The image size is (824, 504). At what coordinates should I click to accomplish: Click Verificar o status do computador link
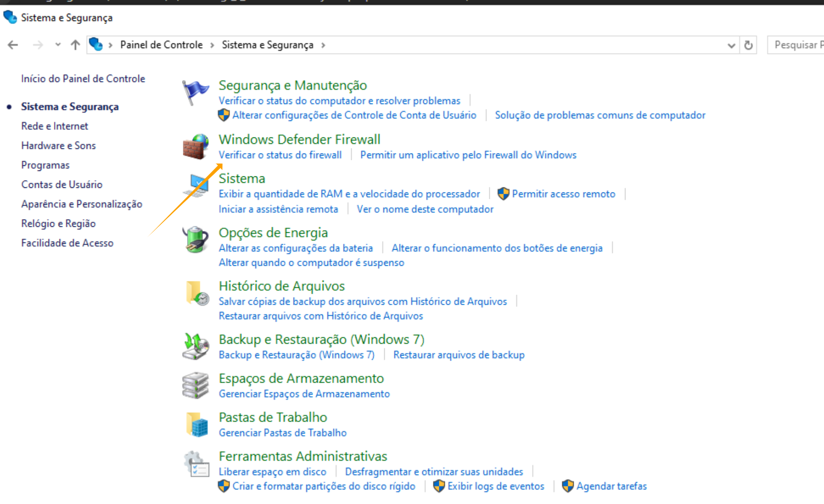click(x=339, y=101)
